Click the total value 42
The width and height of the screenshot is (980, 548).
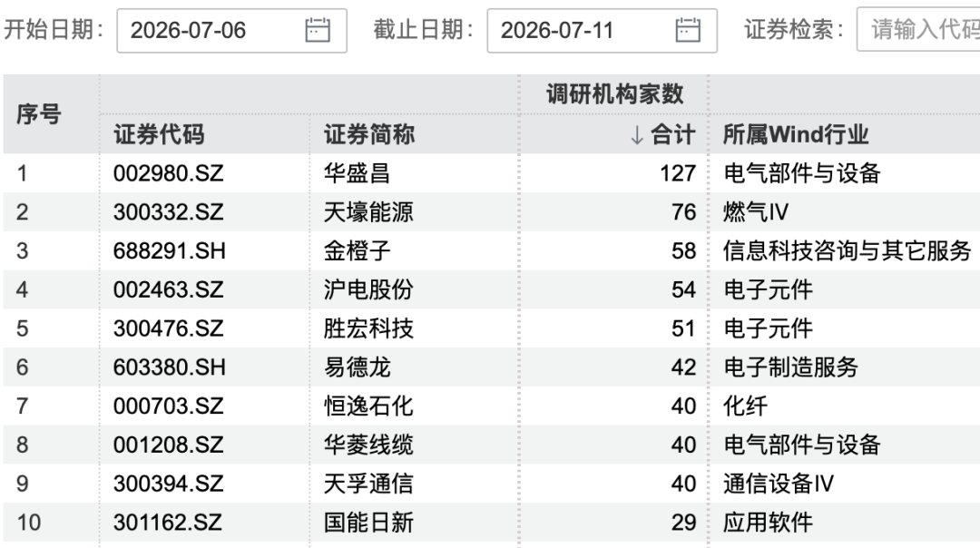click(x=684, y=367)
